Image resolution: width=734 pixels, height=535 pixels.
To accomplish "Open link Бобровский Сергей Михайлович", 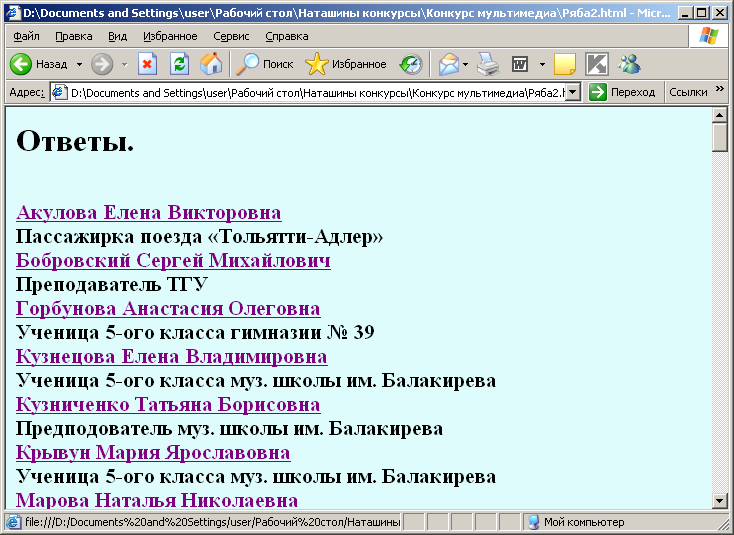I will coord(173,260).
